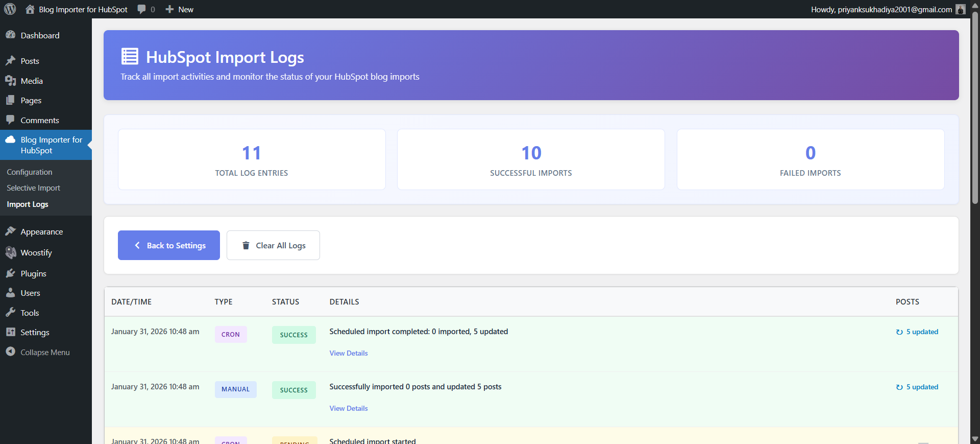
Task: Click the scrollbar down arrow
Action: (x=975, y=439)
